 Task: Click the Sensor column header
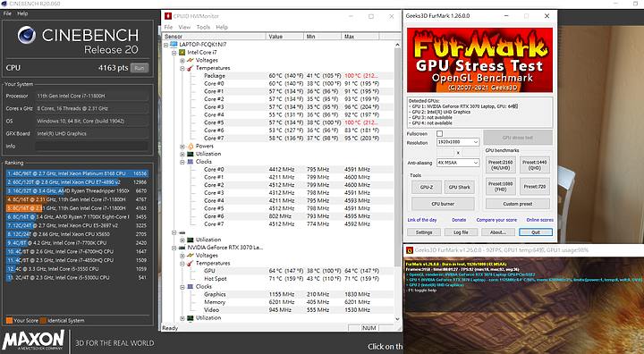pos(214,37)
